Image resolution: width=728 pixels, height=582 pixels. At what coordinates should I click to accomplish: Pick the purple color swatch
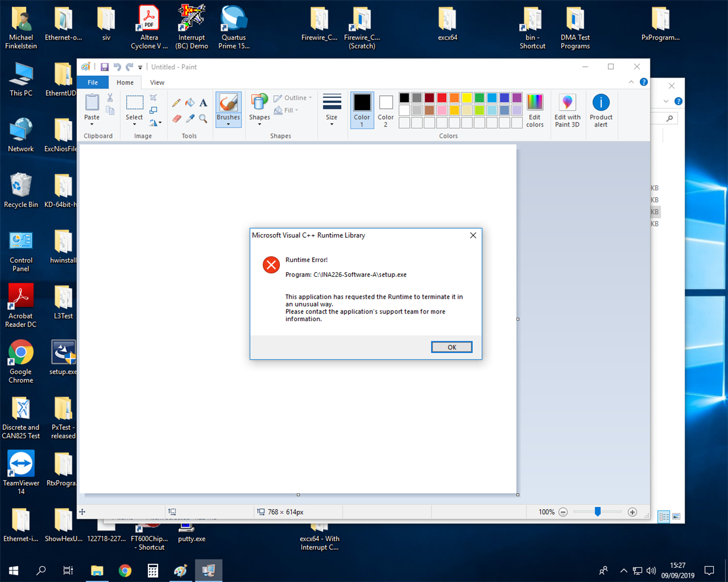tap(517, 98)
